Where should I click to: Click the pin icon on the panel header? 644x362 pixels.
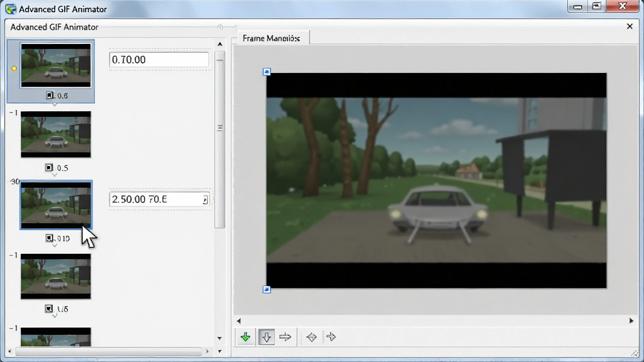pyautogui.click(x=220, y=26)
